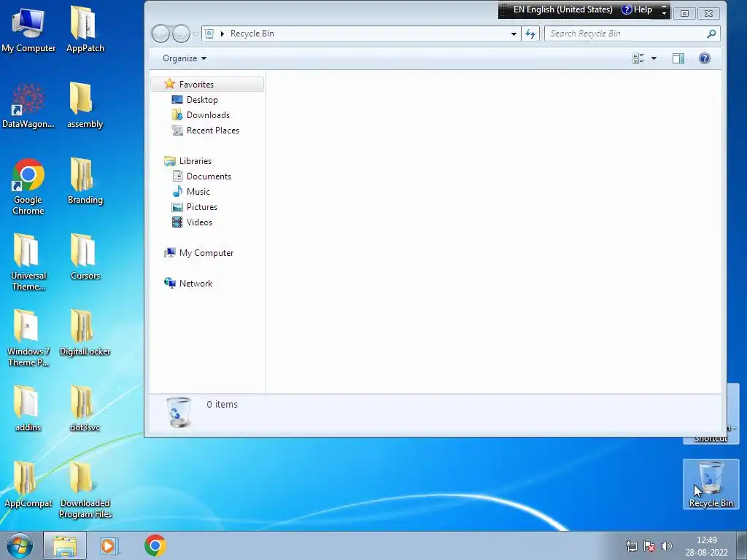Select the dot3svc folder icon
The width and height of the screenshot is (747, 560).
85,408
